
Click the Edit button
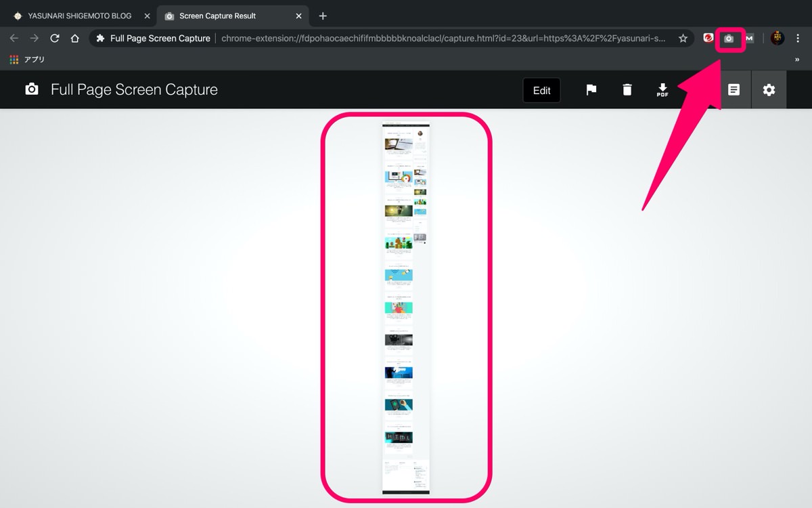(542, 90)
